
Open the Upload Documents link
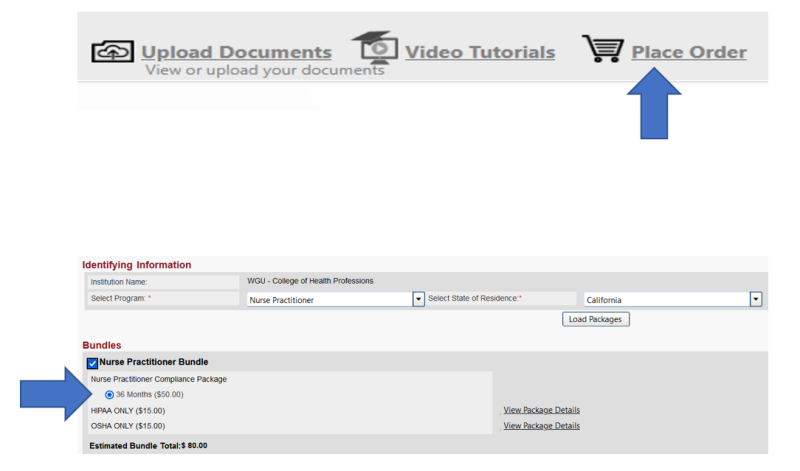[x=236, y=52]
